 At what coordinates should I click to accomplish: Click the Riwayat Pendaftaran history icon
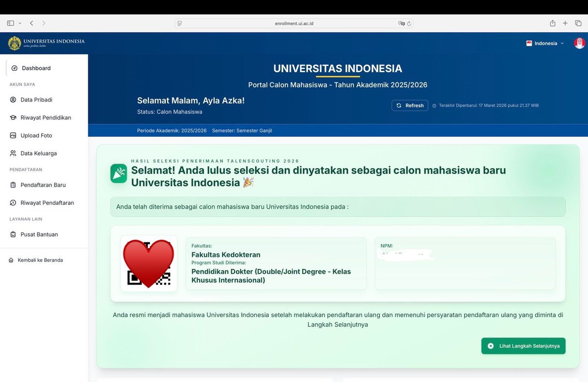pos(13,203)
